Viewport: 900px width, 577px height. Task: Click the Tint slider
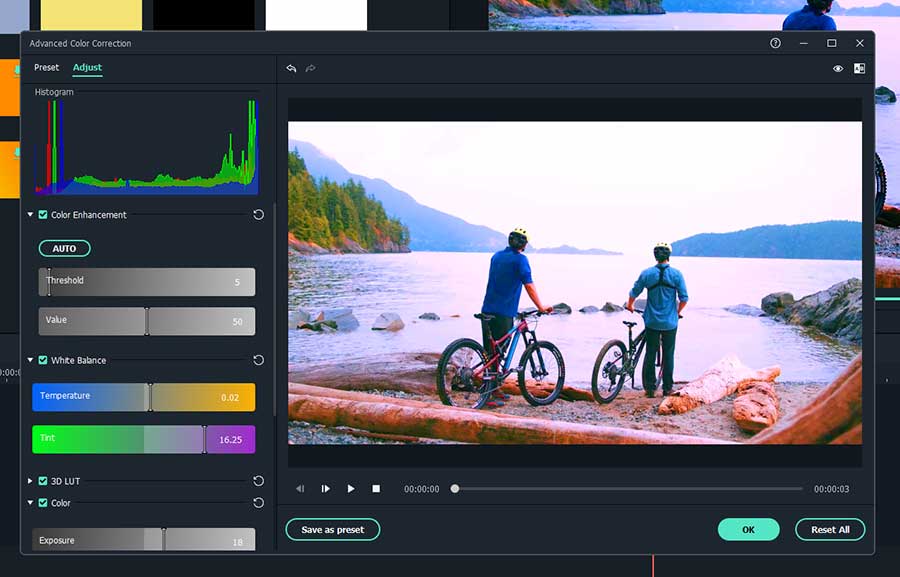[x=143, y=439]
